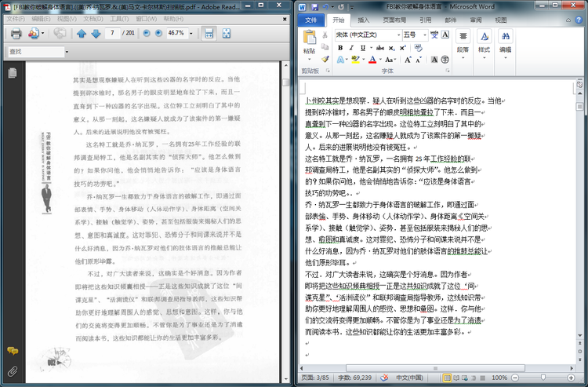
Task: Click the PDF page number field
Action: (x=114, y=34)
